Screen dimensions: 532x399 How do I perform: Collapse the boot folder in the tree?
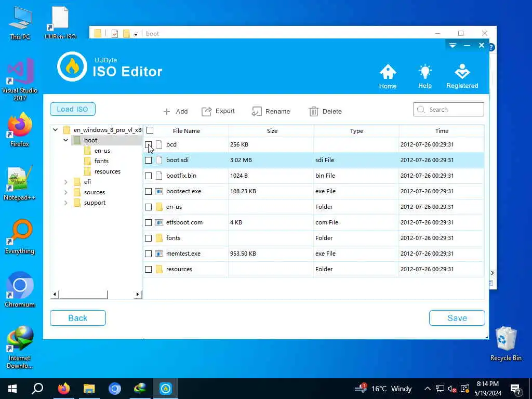[66, 140]
